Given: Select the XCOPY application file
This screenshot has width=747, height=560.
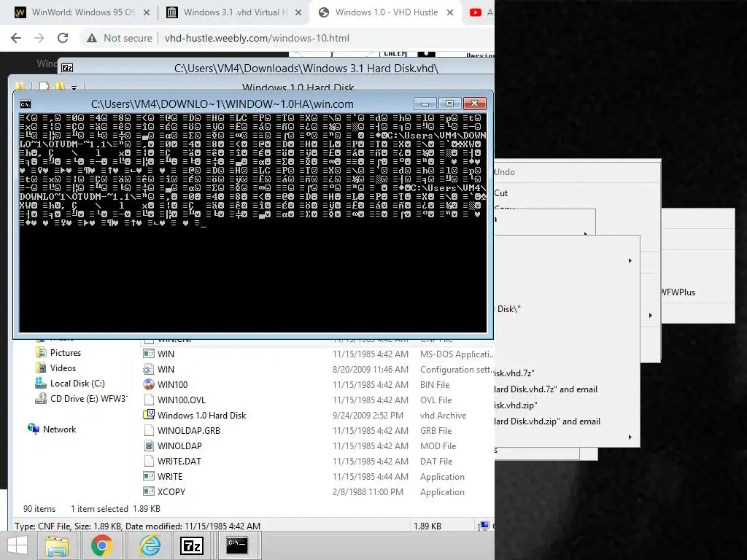Looking at the screenshot, I should coord(171,491).
